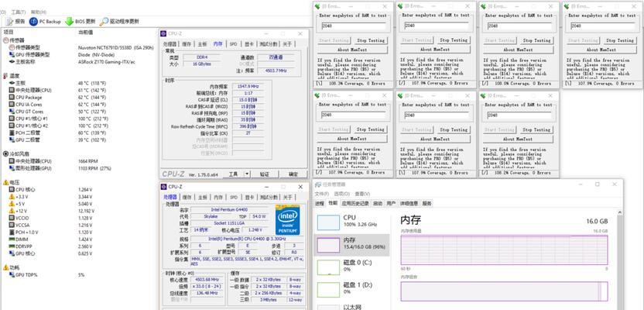Click the MemTest icon of the 108.3% coverage window
This screenshot has height=310, width=644.
317,6
